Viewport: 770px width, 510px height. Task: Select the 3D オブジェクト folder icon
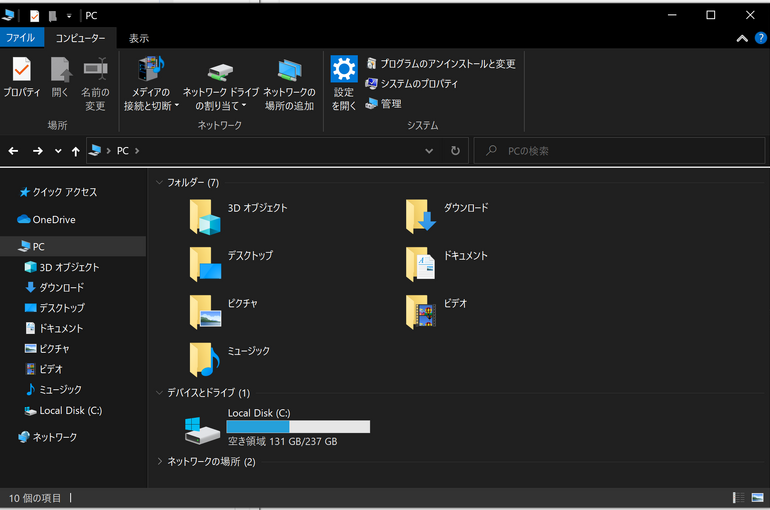(x=205, y=216)
